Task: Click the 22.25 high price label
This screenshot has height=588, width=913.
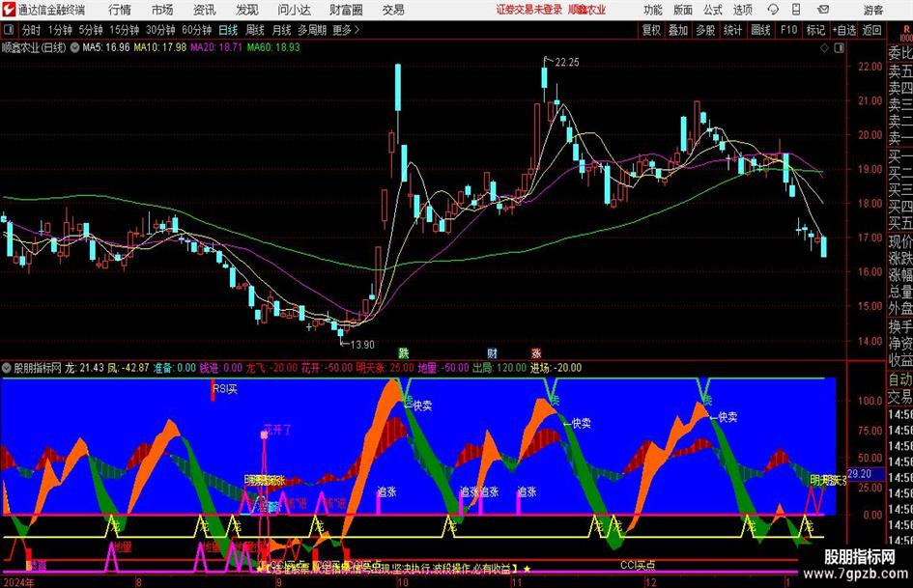Action: tap(567, 63)
